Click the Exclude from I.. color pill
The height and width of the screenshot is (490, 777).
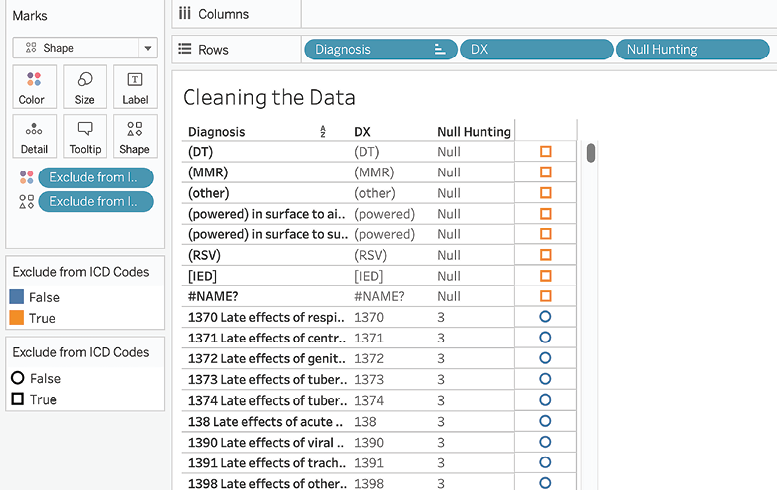[x=96, y=177]
